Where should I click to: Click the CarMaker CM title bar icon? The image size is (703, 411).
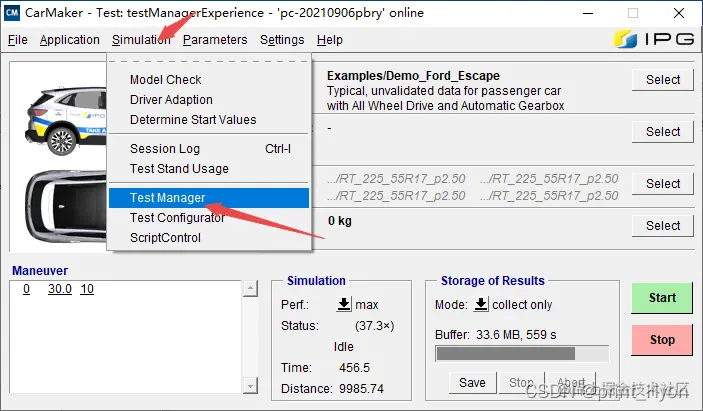(11, 13)
